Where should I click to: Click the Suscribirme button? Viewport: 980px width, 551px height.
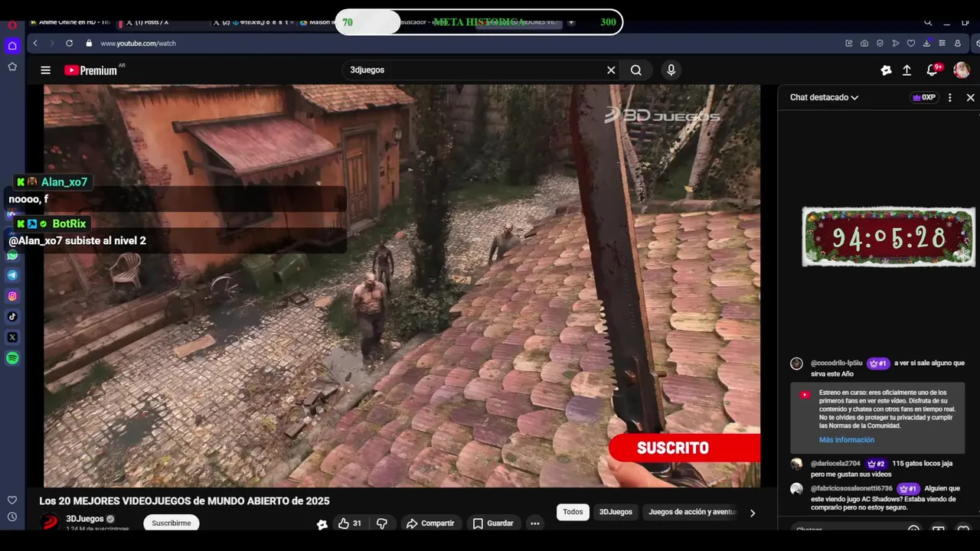(x=171, y=523)
